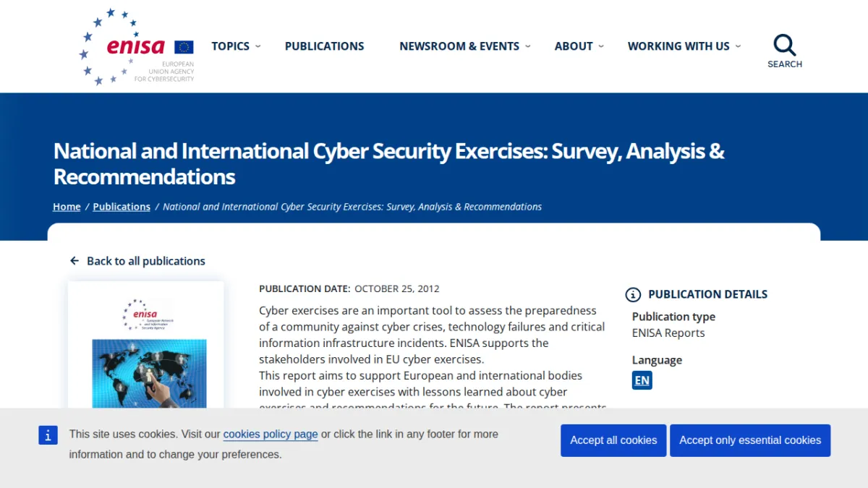Open the cookies policy page link
This screenshot has height=488, width=868.
271,435
